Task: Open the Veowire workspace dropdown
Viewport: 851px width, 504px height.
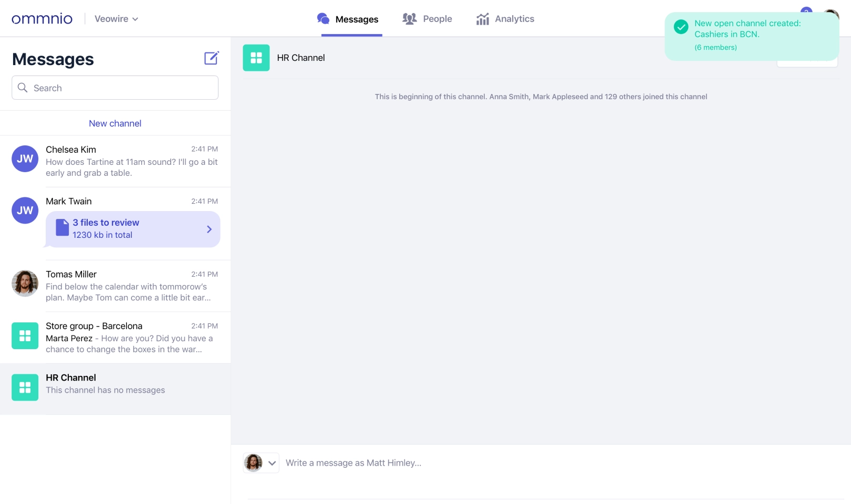Action: pos(116,19)
